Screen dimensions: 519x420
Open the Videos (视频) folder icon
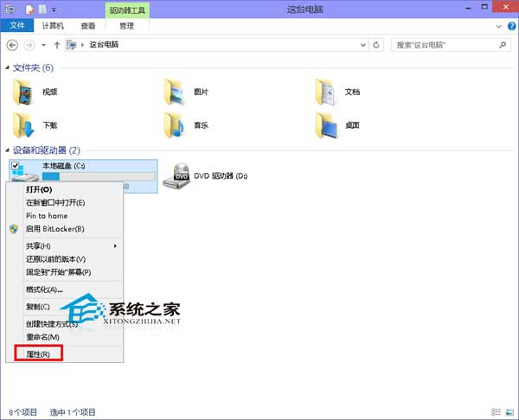coord(23,92)
